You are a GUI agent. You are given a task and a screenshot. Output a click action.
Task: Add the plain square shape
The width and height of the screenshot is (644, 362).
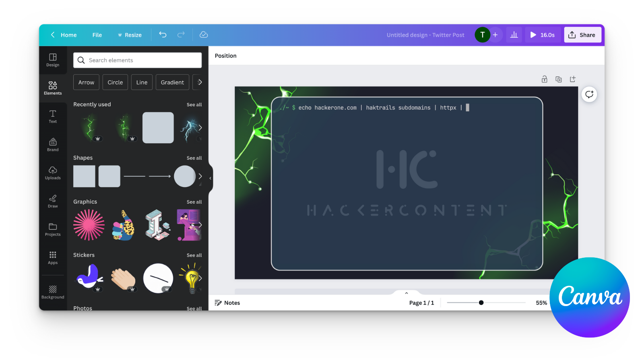click(84, 176)
